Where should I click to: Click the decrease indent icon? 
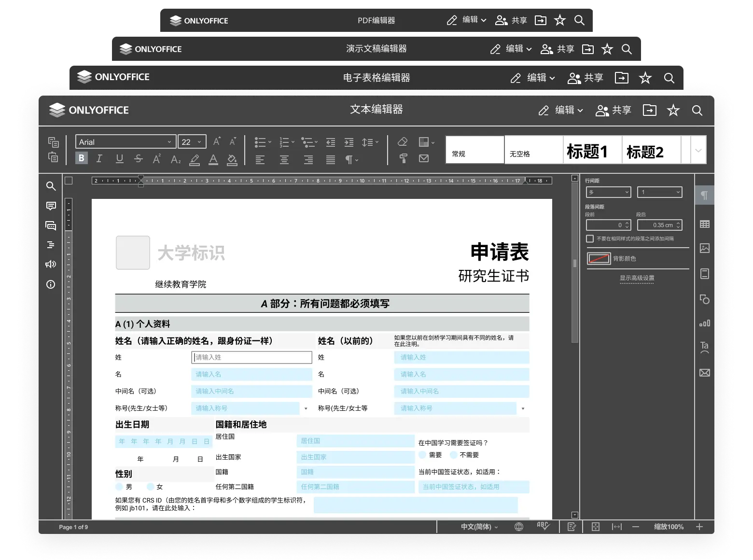coord(331,142)
